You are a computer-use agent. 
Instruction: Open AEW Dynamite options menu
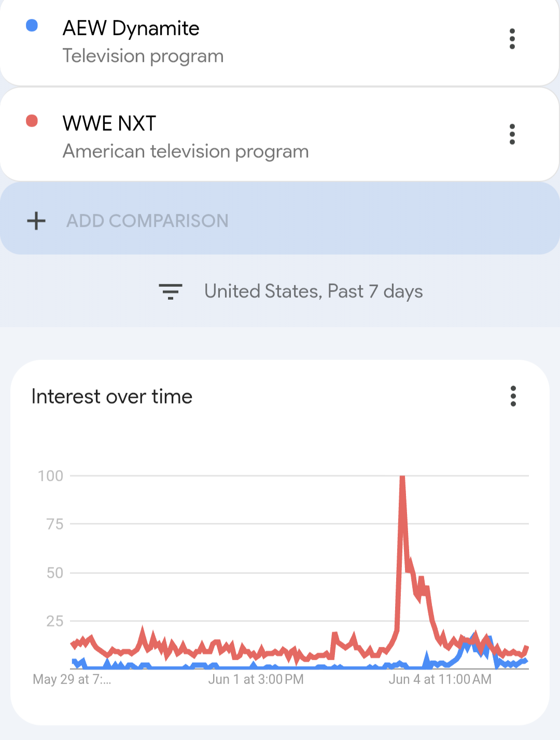(x=512, y=39)
